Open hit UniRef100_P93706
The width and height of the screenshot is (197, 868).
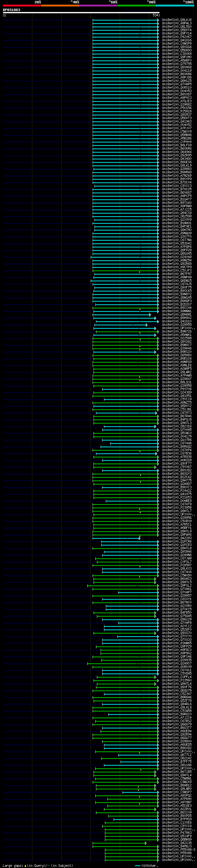pos(177,389)
